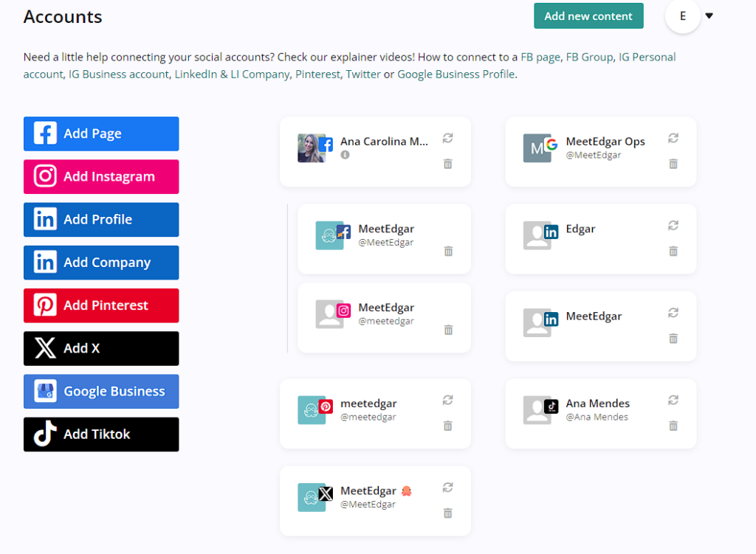756x554 pixels.
Task: Add a LinkedIn Company
Action: pos(101,263)
